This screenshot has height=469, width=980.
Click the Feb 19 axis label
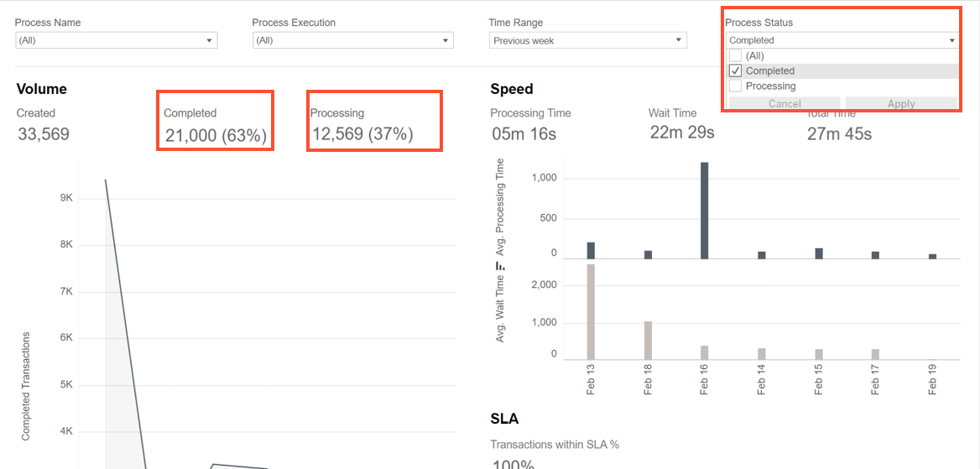click(933, 380)
